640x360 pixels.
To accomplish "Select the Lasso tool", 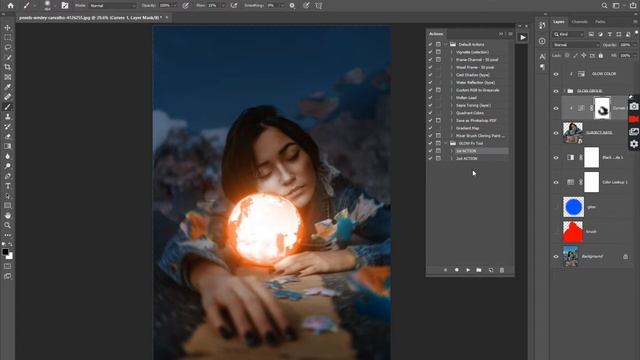I will pyautogui.click(x=7, y=47).
